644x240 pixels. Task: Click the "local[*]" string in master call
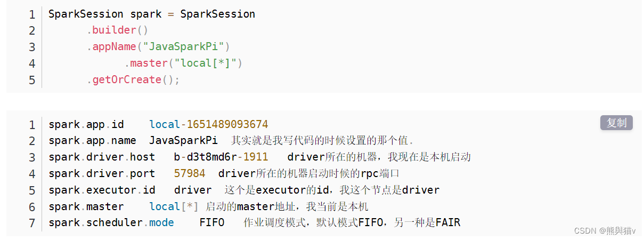(x=202, y=63)
